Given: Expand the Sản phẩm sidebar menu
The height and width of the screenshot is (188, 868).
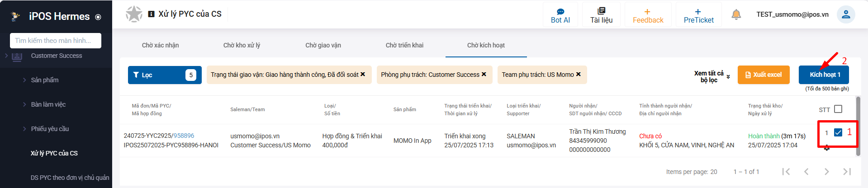Looking at the screenshot, I should pos(45,80).
